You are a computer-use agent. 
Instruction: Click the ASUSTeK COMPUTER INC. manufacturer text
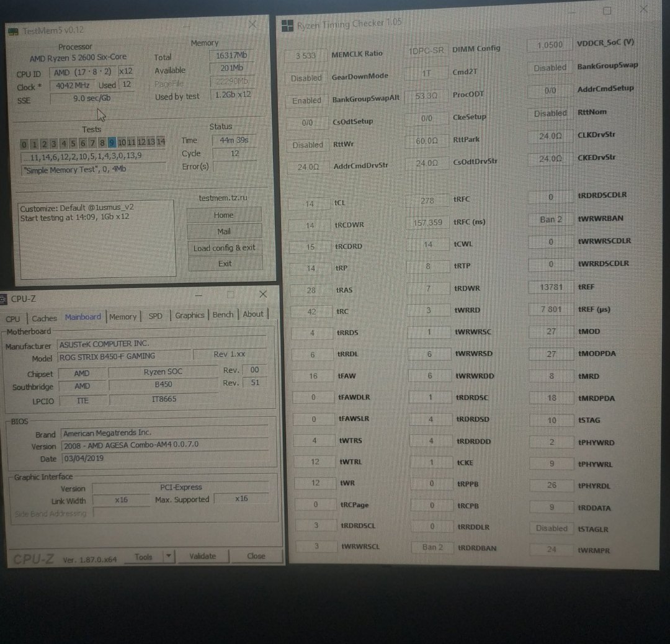[104, 344]
